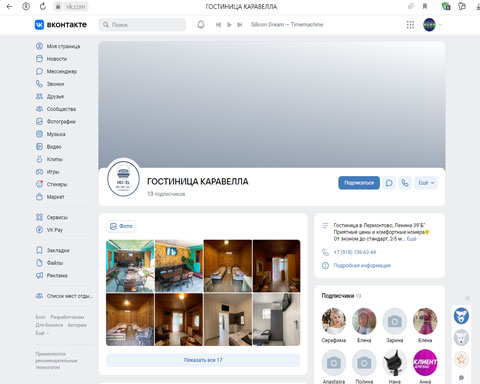Open the VKontakte logo home link
This screenshot has height=384, width=480.
coord(61,25)
